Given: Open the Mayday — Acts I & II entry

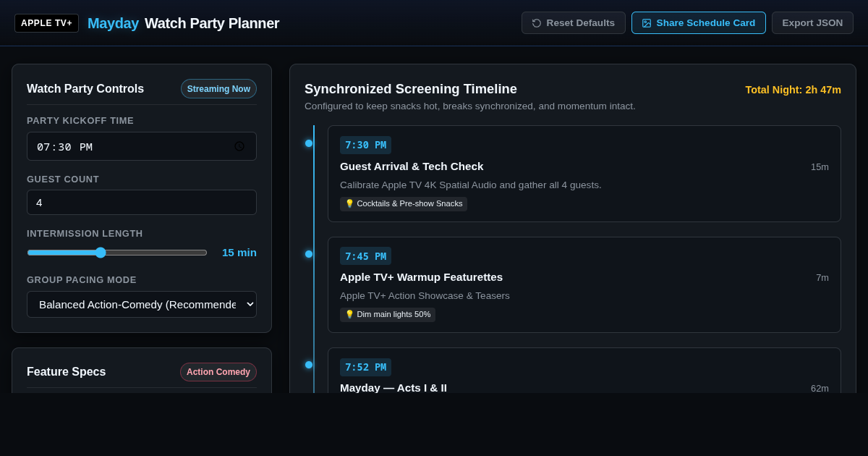Looking at the screenshot, I should [584, 371].
